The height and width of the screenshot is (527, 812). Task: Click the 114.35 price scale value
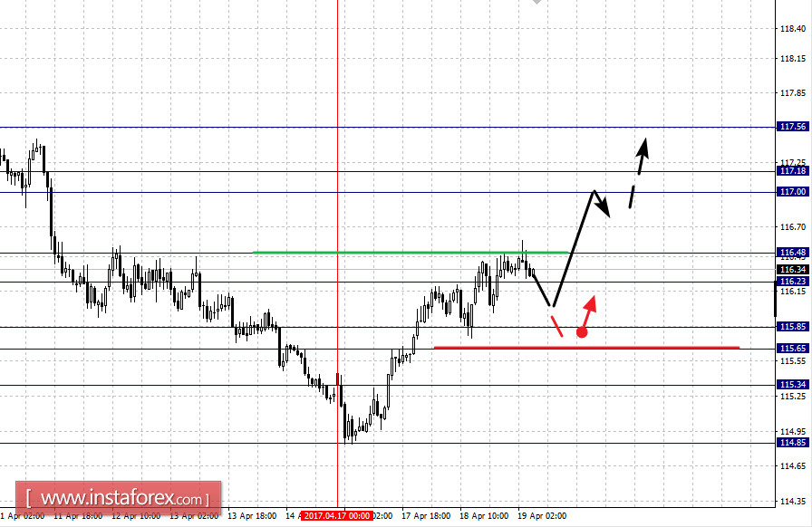pos(793,501)
